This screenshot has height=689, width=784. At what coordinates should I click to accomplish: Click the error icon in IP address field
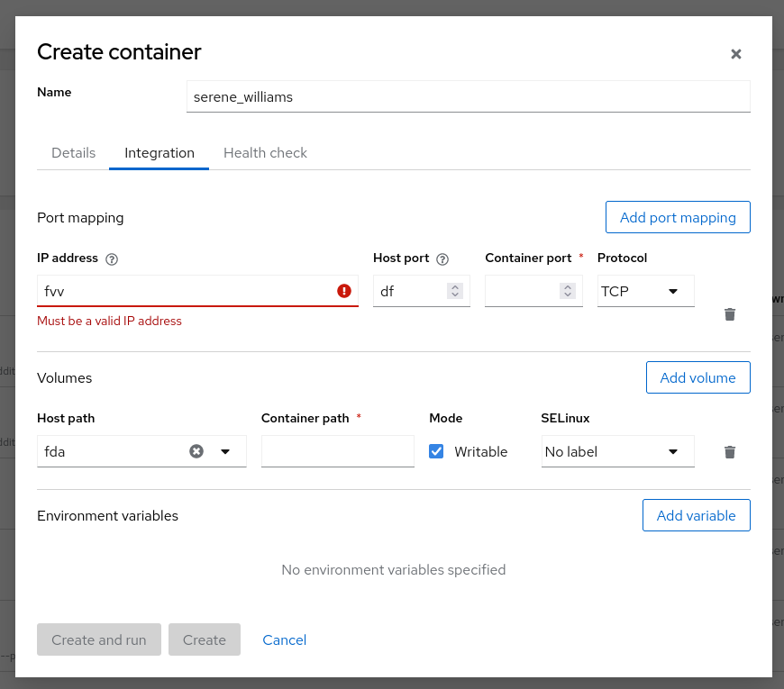343,291
